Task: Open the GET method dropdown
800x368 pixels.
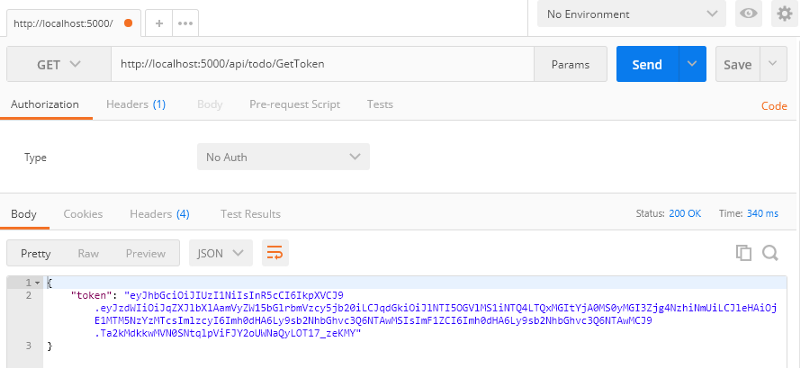Action: click(x=59, y=64)
